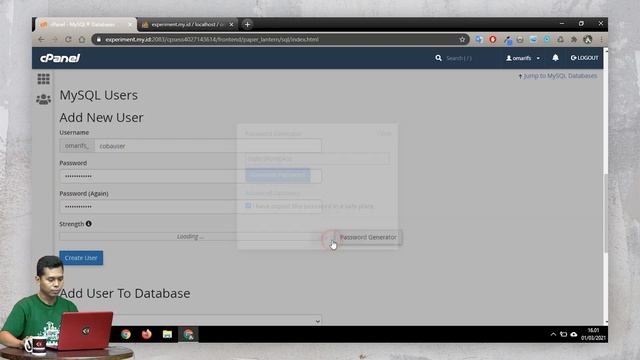The image size is (640, 360).
Task: Close the experiment.my.id localhost tab
Action: [231, 24]
